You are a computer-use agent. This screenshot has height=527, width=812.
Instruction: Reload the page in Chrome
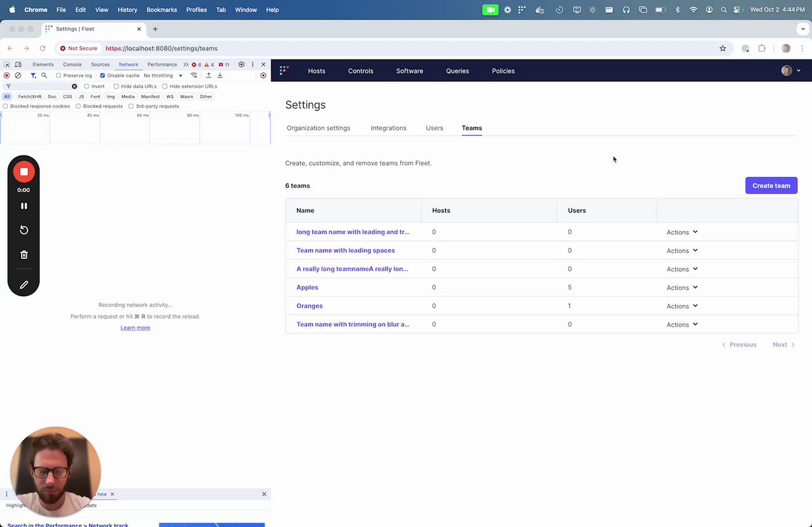(x=43, y=48)
